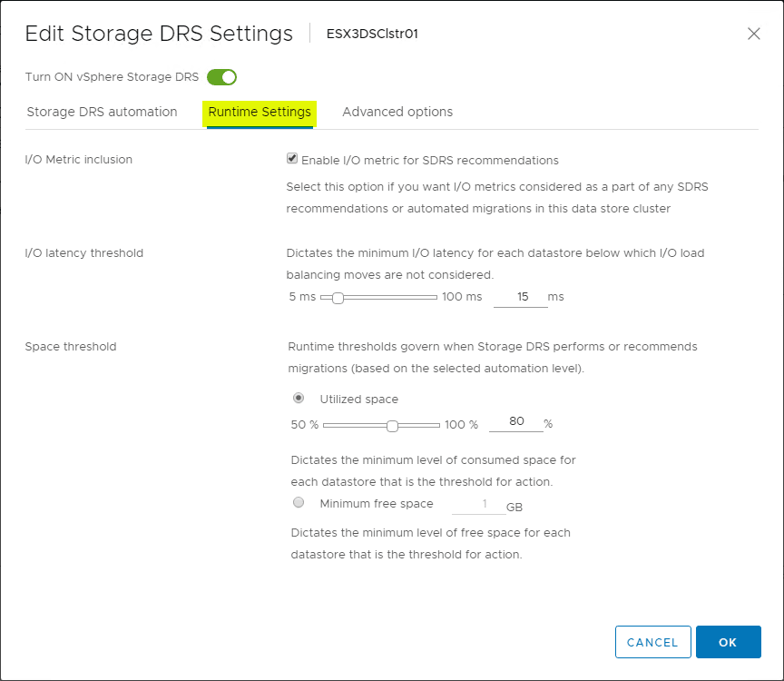Image resolution: width=784 pixels, height=681 pixels.
Task: Click the I/O latency slider track near 100 ms
Action: (x=430, y=297)
